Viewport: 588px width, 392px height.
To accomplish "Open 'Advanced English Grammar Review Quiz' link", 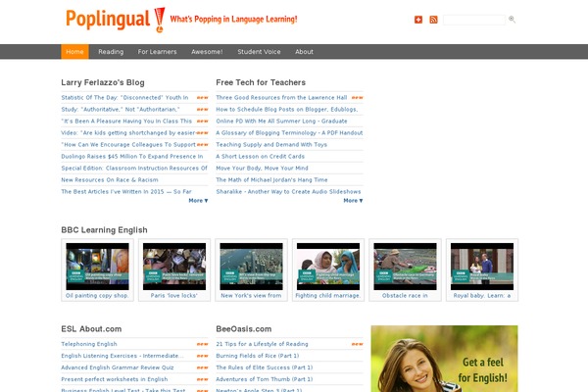I will click(118, 367).
